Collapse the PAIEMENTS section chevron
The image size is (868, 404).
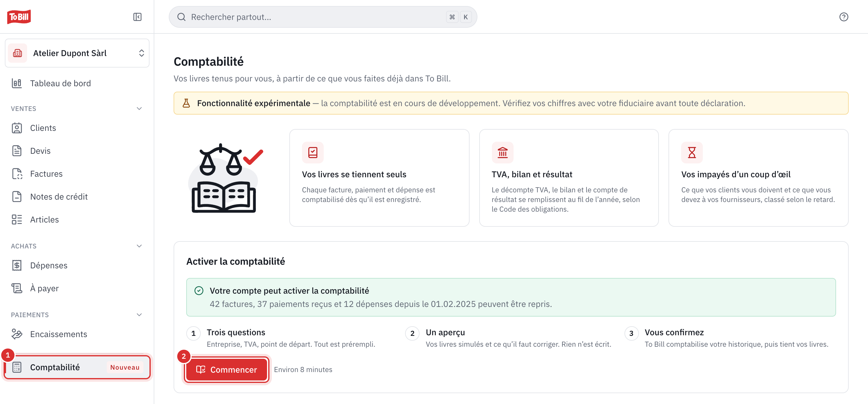pyautogui.click(x=139, y=315)
